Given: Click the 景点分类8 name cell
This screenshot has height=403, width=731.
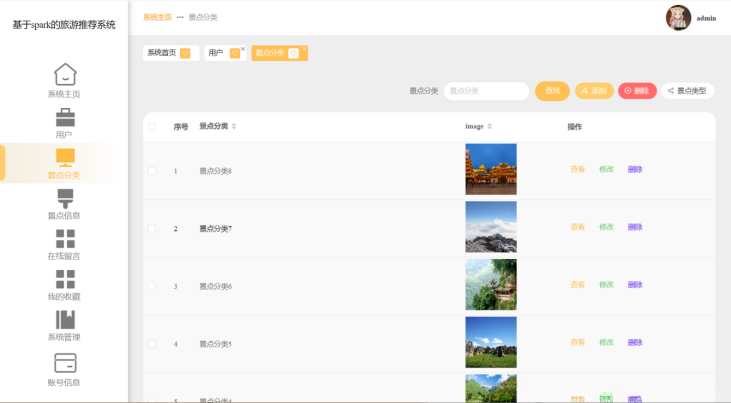Looking at the screenshot, I should coord(215,171).
